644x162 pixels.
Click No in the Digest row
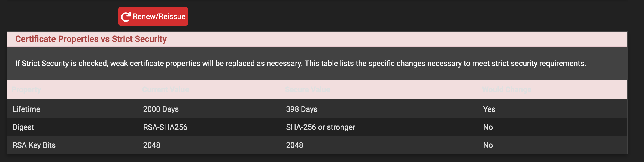[x=488, y=127]
